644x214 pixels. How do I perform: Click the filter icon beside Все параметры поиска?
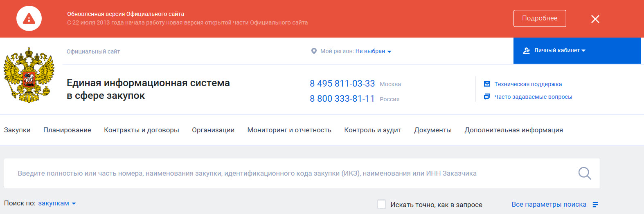click(x=595, y=205)
